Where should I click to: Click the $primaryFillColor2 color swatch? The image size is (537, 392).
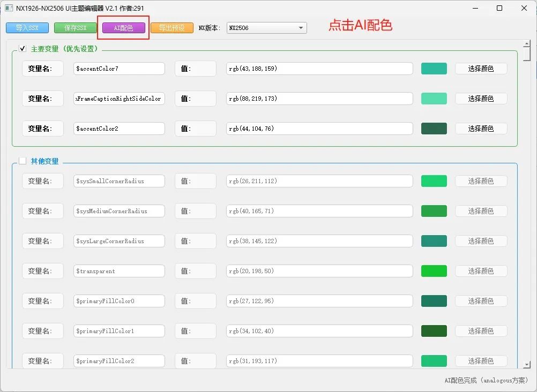click(434, 361)
